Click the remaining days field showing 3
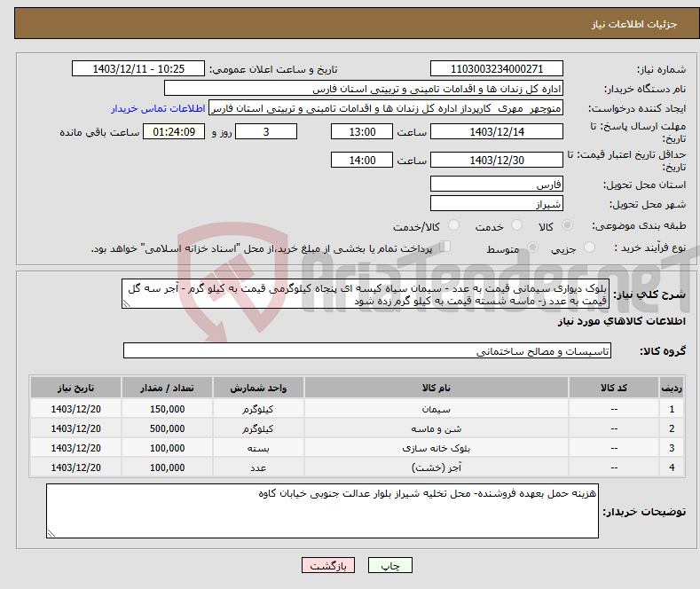This screenshot has height=589, width=700. tap(266, 131)
